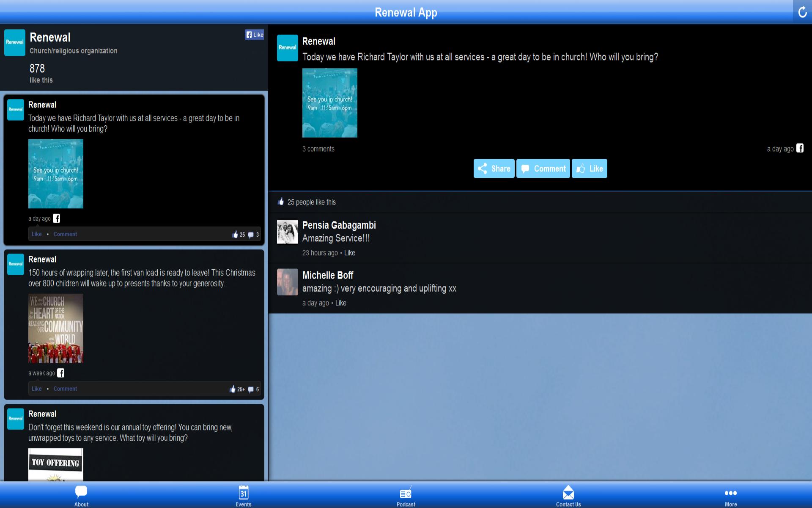Click the Facebook icon next to 'a day ago'

(800, 148)
